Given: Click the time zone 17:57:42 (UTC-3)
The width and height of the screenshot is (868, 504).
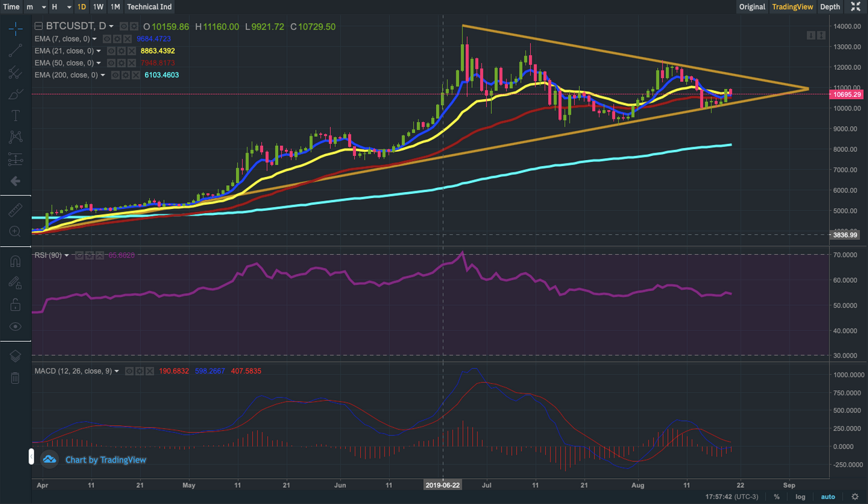Looking at the screenshot, I should pos(731,497).
